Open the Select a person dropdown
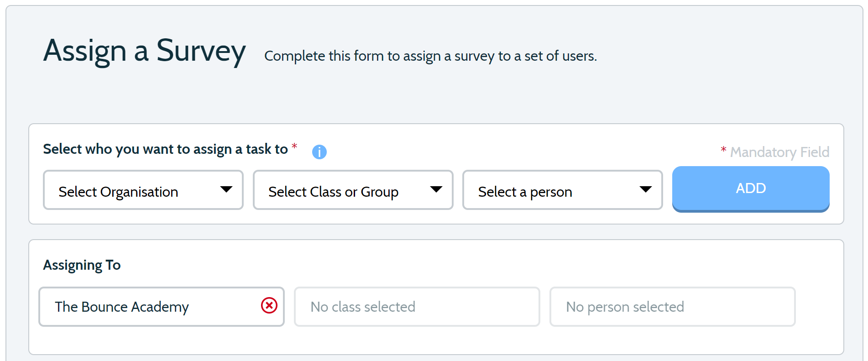This screenshot has width=868, height=361. tap(563, 190)
